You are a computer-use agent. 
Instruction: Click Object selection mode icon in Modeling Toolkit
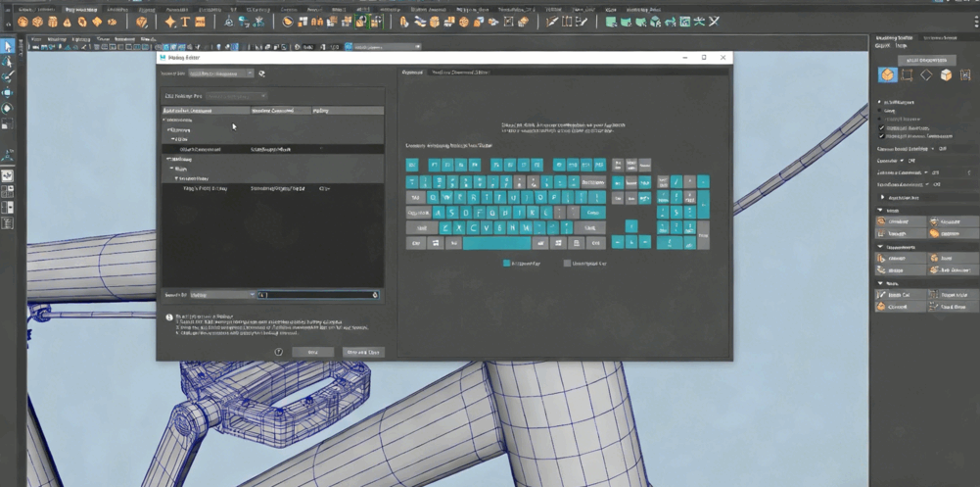tap(887, 75)
